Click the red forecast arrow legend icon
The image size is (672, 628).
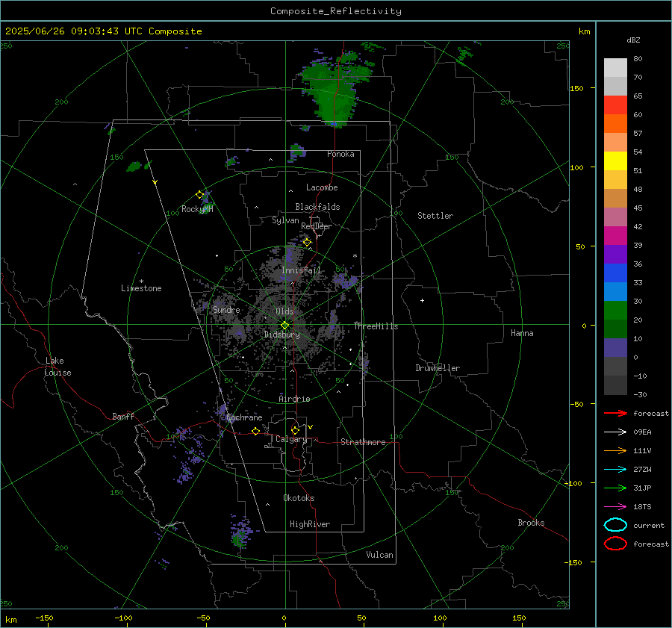(615, 413)
